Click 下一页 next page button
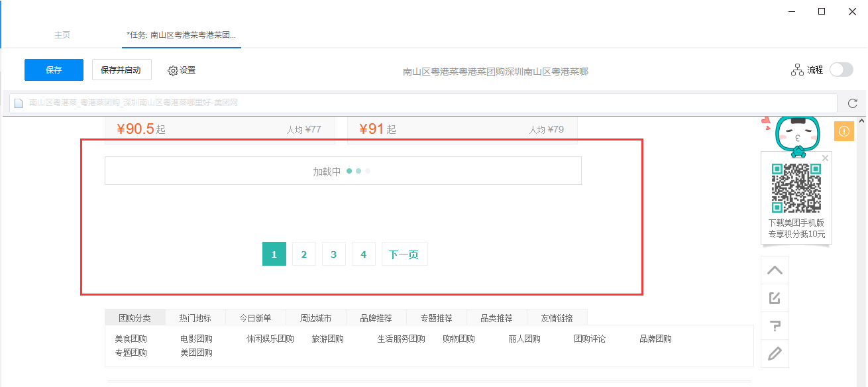 click(404, 254)
